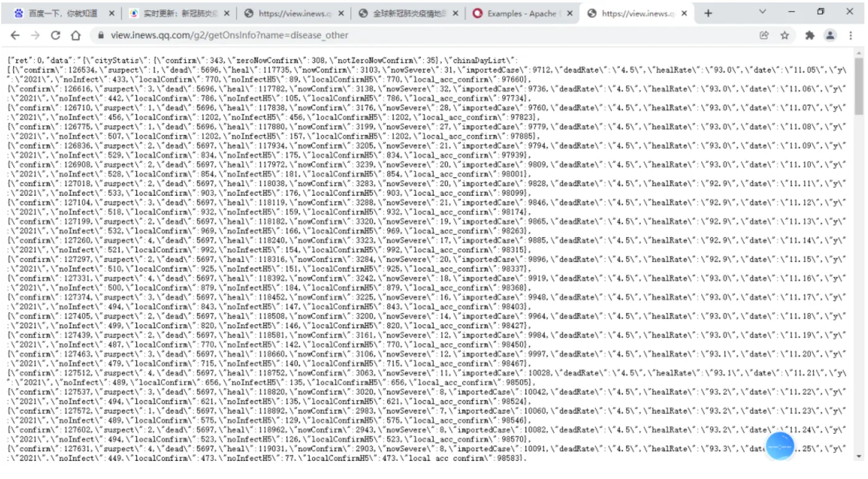Go back to the previous page
Image resolution: width=868 pixels, height=479 pixels.
pyautogui.click(x=15, y=35)
